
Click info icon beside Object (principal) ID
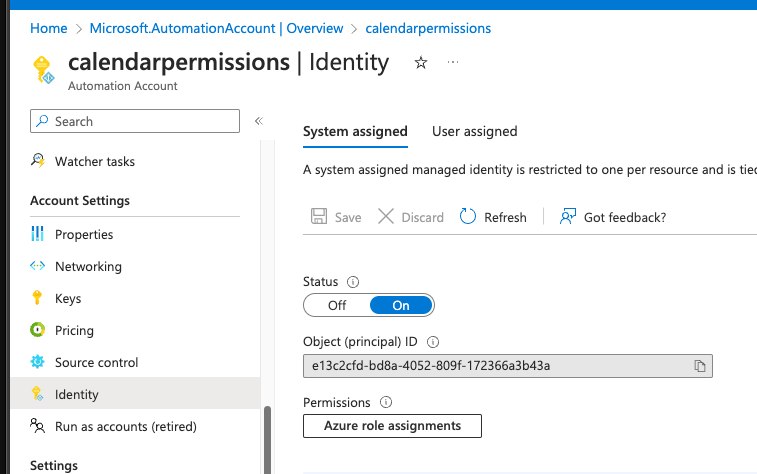point(433,342)
